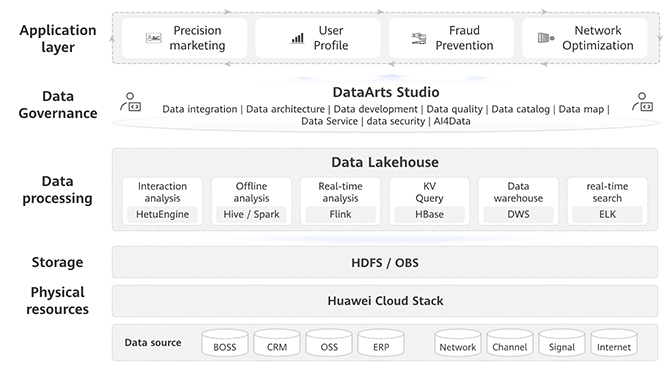This screenshot has width=670, height=373.
Task: Click the Data architecture text
Action: point(285,109)
